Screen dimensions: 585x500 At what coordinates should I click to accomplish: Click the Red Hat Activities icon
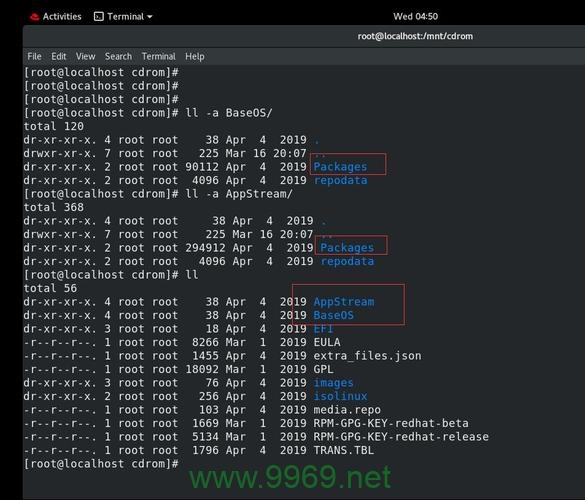(x=35, y=17)
